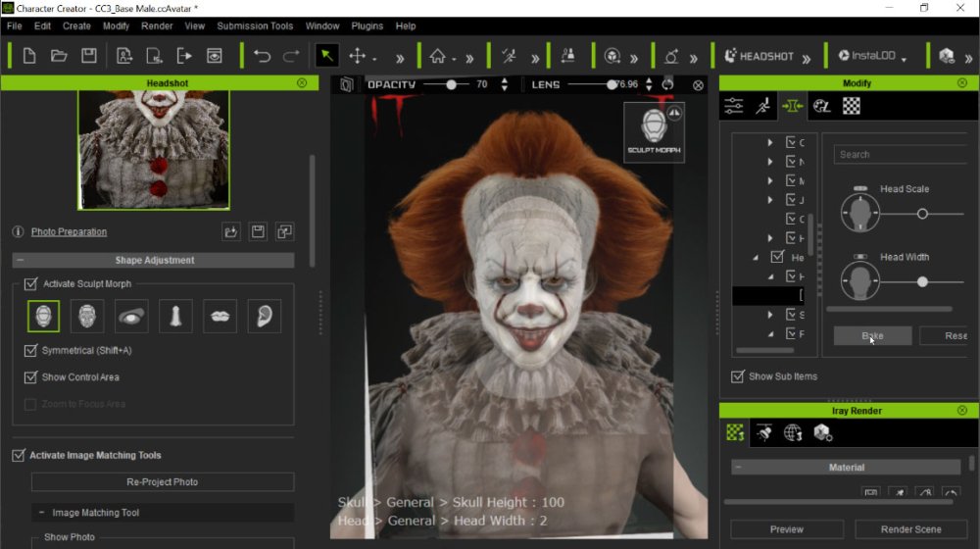Image resolution: width=980 pixels, height=549 pixels.
Task: Expand the 'N' morph tree arrow
Action: (770, 162)
